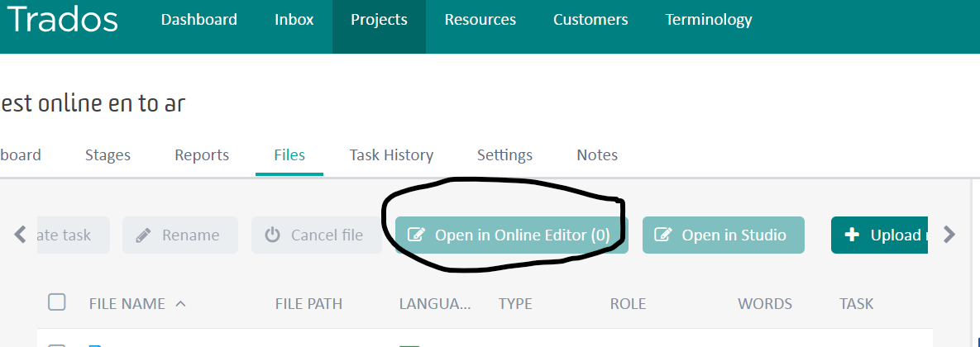The image size is (980, 347).
Task: Click the Trados logo
Action: point(61,20)
